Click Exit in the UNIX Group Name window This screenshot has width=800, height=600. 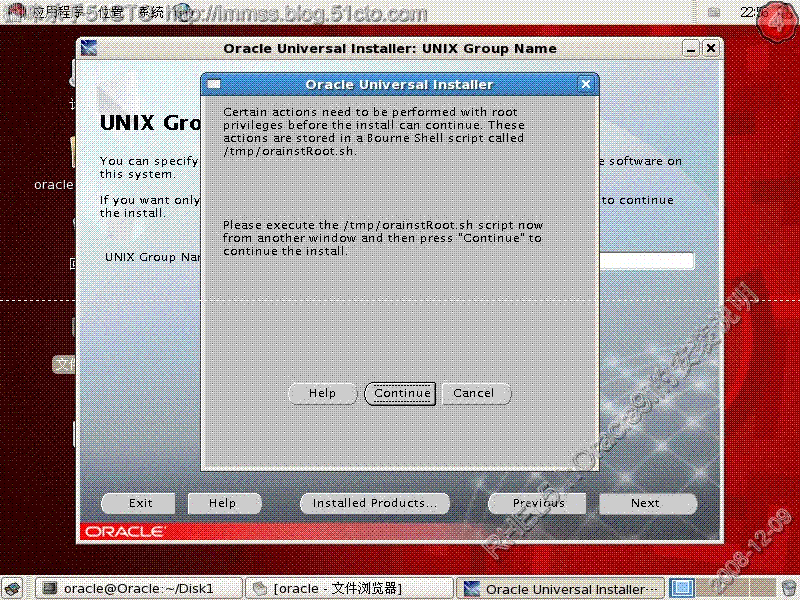tap(138, 504)
